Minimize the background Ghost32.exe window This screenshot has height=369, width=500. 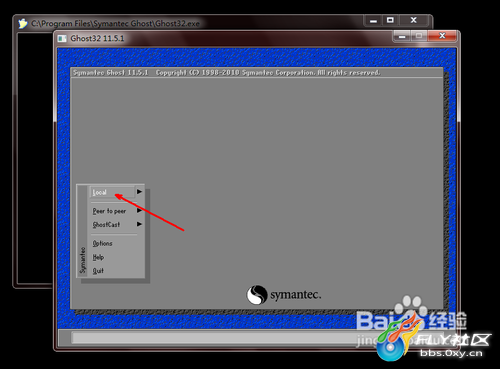point(373,21)
